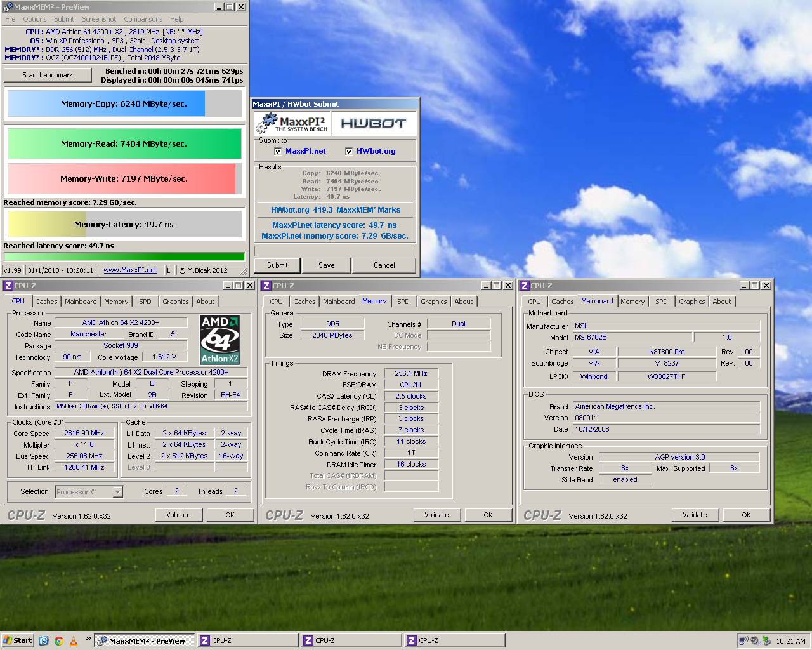Open the Options menu in MaxxMEM²
Screen dimensions: 812x650
[35, 19]
